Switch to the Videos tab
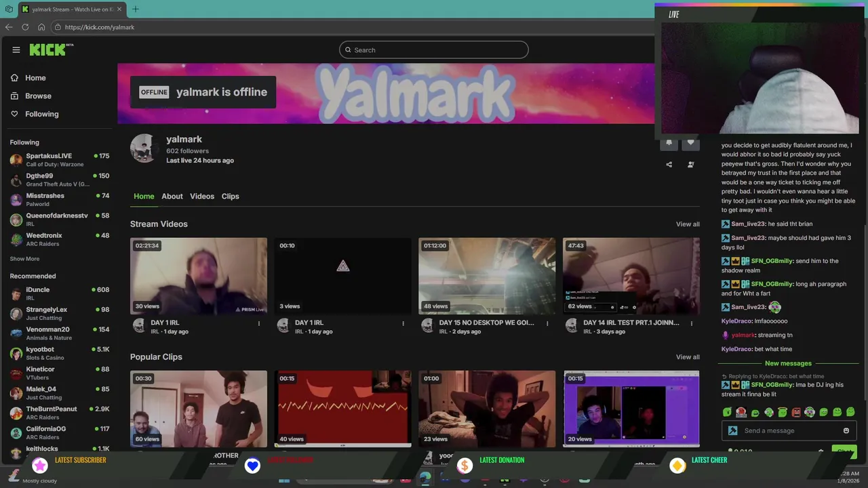The width and height of the screenshot is (868, 488). pyautogui.click(x=202, y=197)
